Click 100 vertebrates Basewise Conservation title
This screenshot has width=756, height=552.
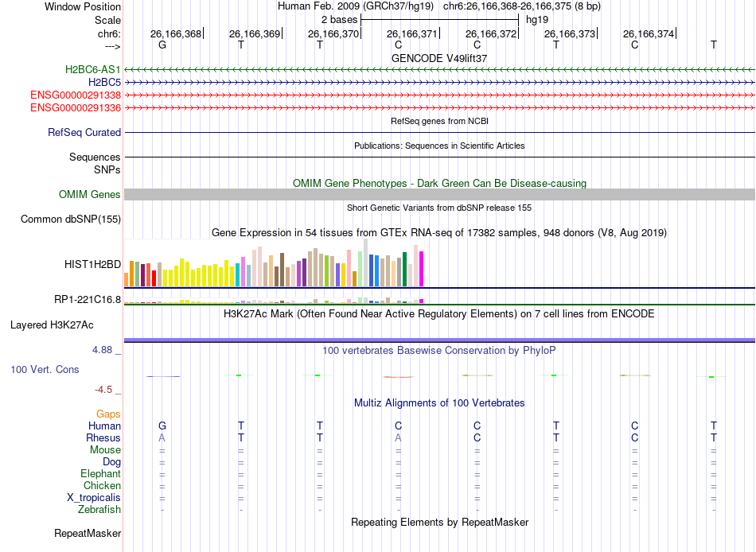click(x=439, y=351)
